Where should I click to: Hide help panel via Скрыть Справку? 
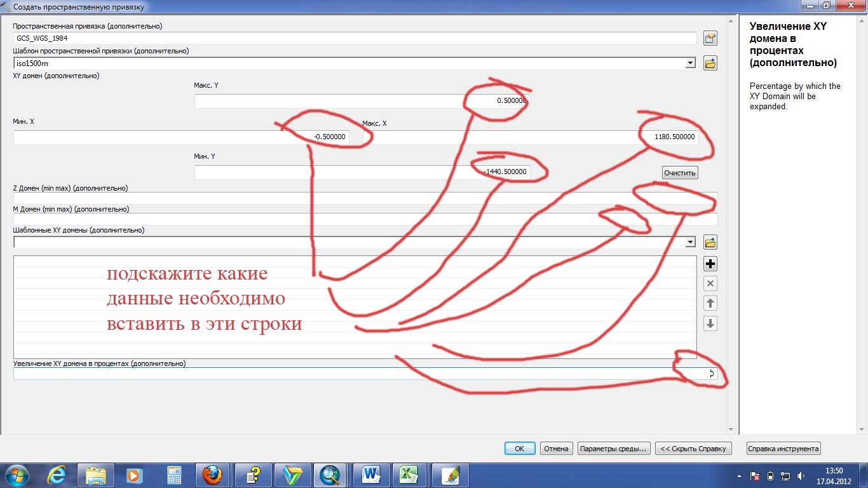693,449
